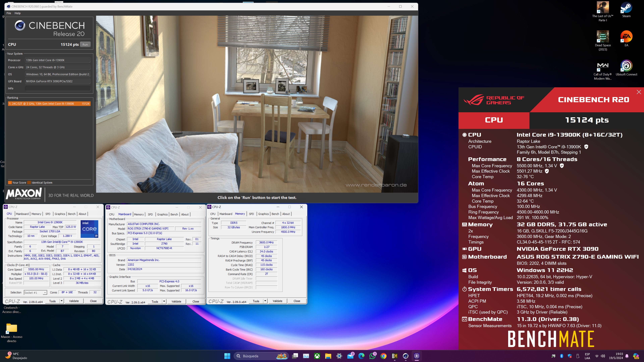Click the BIOS Version value 2202
This screenshot has height=362, width=644.
pos(164,265)
